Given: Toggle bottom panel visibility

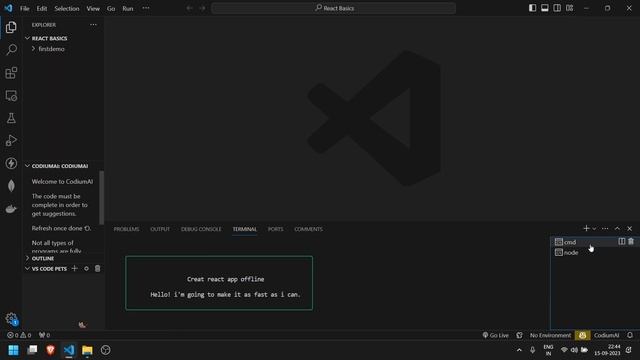Looking at the screenshot, I should click(544, 8).
